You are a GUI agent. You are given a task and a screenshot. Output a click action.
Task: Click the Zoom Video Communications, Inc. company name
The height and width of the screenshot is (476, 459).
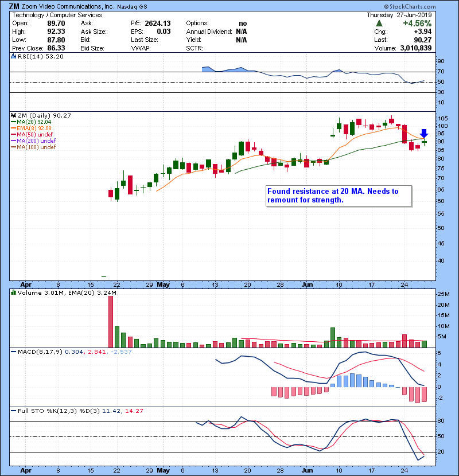tap(68, 6)
